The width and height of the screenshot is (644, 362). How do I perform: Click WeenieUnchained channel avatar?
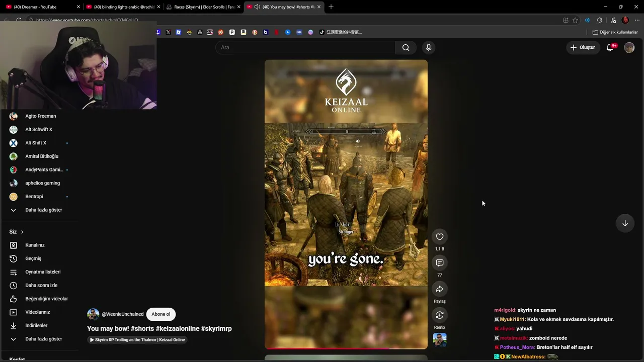tap(93, 314)
